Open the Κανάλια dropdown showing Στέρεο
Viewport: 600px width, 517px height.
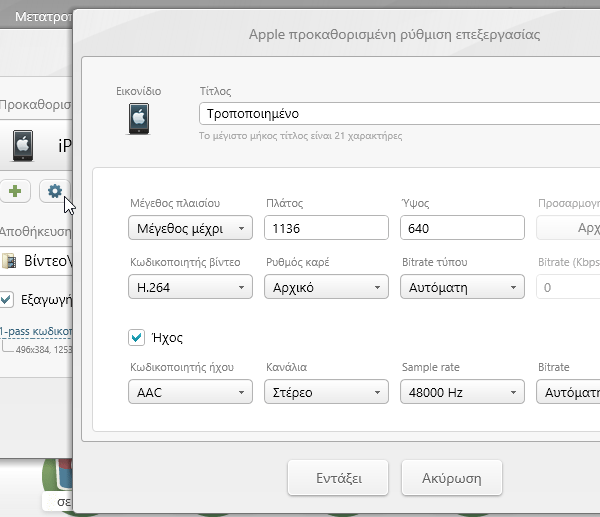coord(326,391)
